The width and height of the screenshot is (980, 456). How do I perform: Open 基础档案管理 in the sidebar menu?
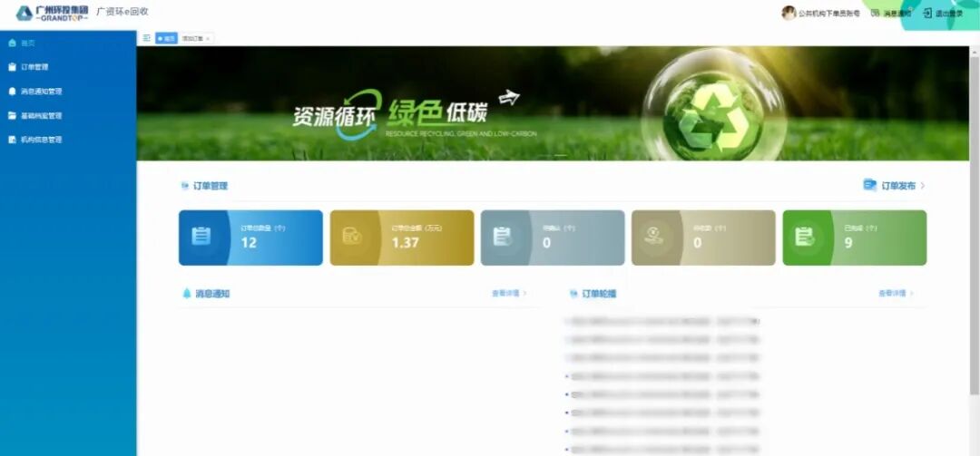[x=41, y=116]
